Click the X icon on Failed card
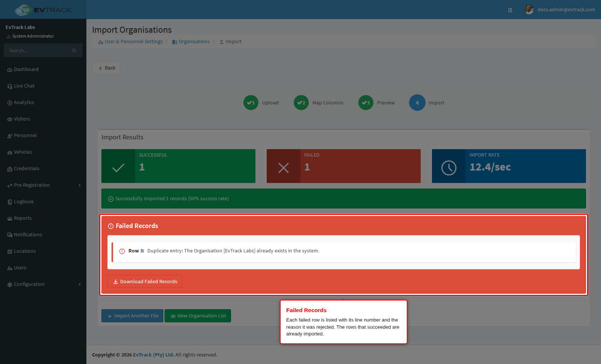This screenshot has width=601, height=364. click(x=284, y=168)
